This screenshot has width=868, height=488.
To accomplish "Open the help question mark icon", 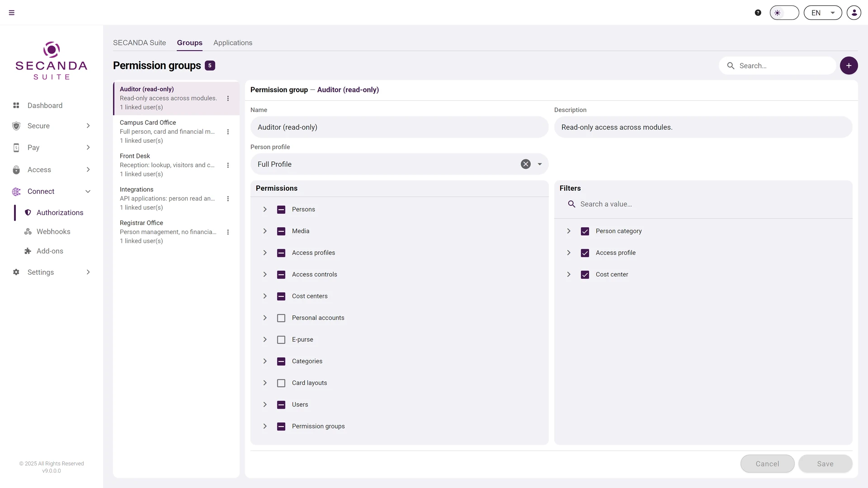I will pos(758,13).
